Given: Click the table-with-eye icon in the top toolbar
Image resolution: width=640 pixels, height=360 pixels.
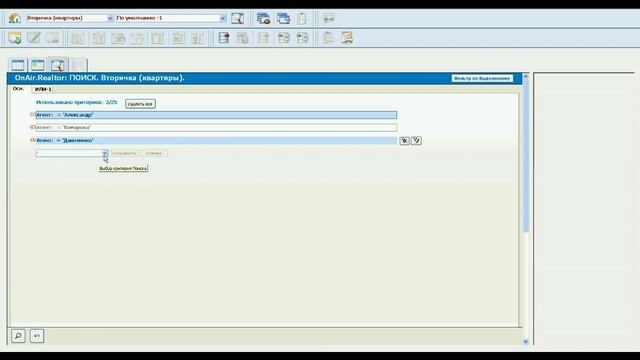Looking at the screenshot, I should pyautogui.click(x=263, y=18).
